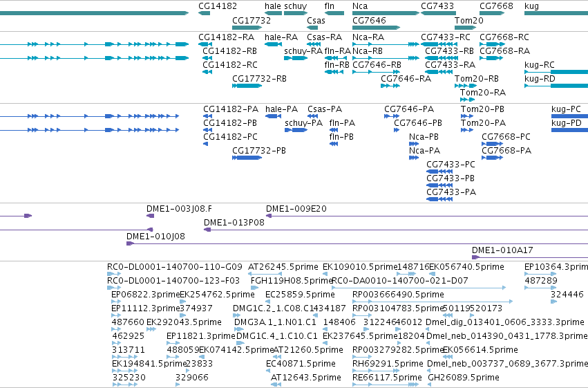588x388 pixels.
Task: Select EST AT12643.5prime
Action: point(305,378)
